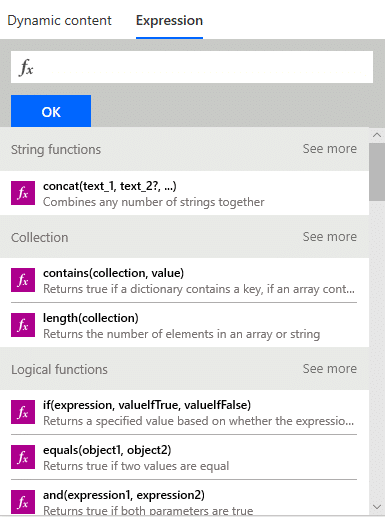Expand Collection functions via See more
The image size is (385, 517).
pyautogui.click(x=330, y=237)
